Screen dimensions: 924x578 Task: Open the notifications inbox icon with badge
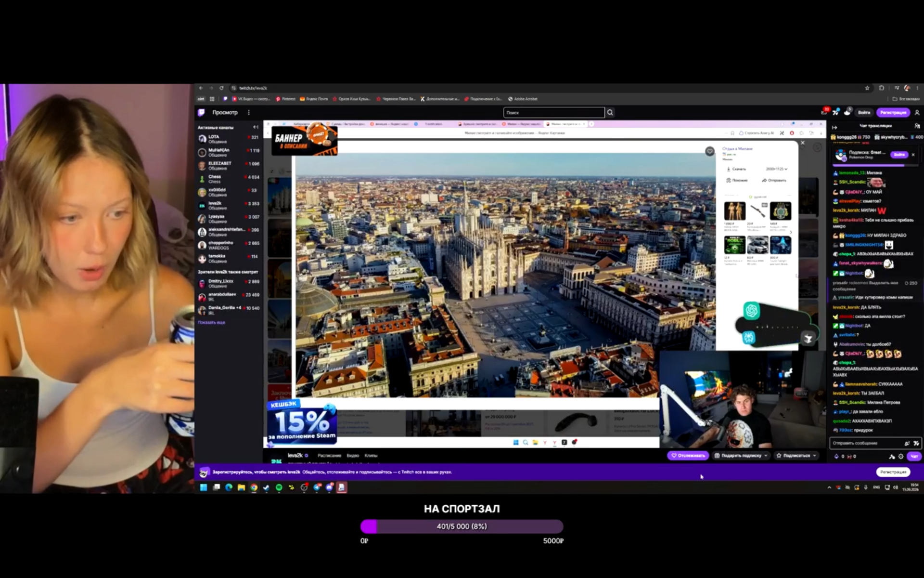824,112
